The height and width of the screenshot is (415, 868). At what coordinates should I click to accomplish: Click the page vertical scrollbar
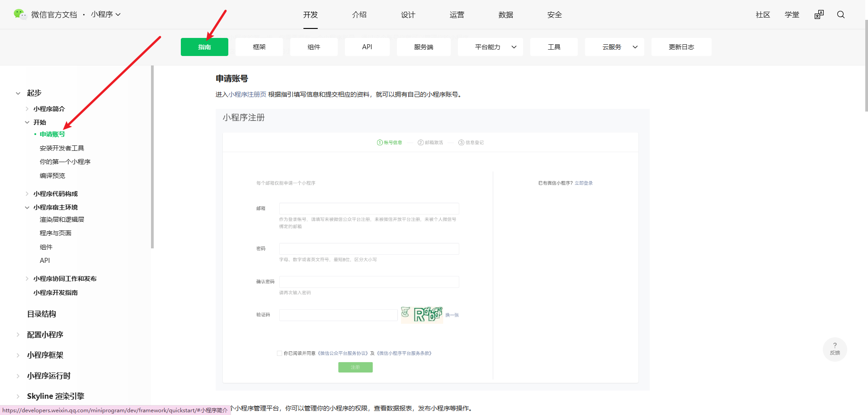click(x=866, y=65)
